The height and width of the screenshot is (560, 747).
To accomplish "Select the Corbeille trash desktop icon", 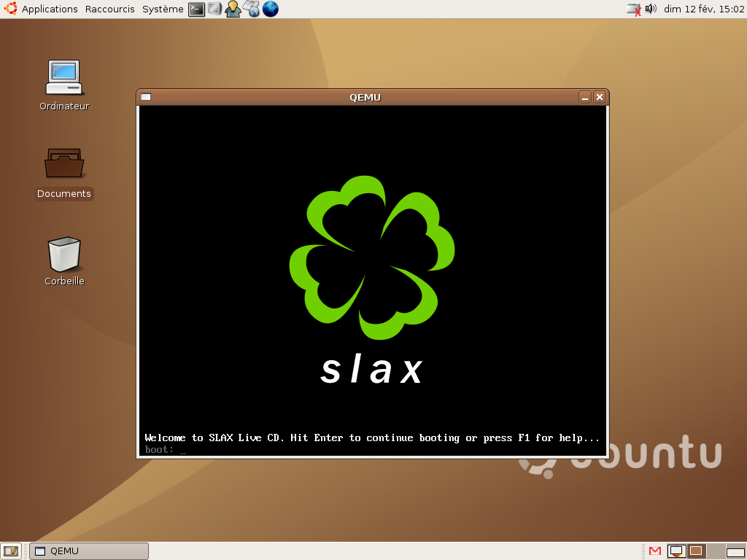I will pyautogui.click(x=64, y=261).
